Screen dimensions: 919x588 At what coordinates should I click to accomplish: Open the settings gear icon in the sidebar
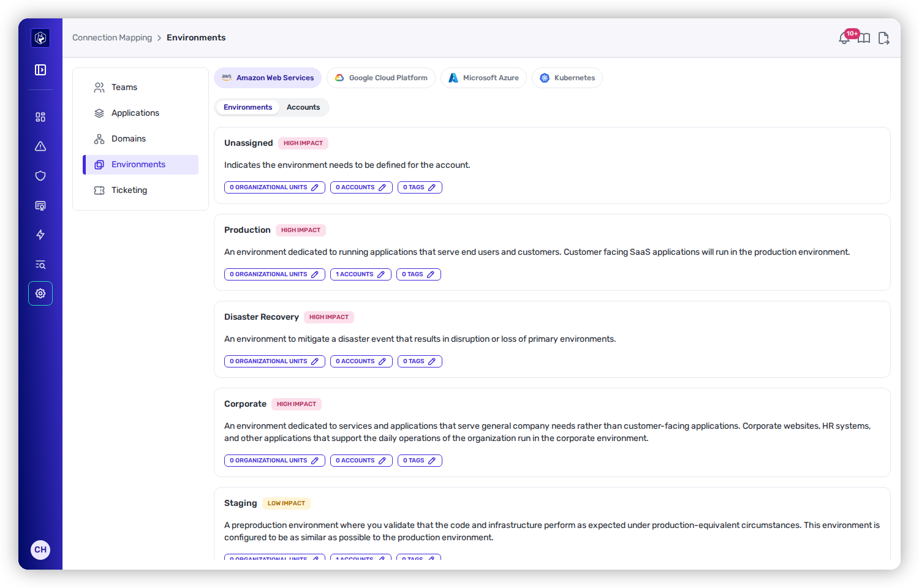coord(40,293)
